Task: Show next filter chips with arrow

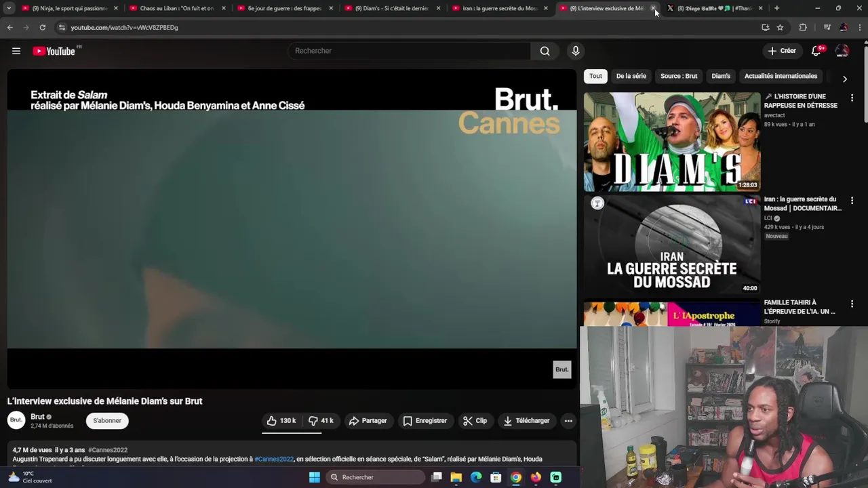Action: (844, 79)
